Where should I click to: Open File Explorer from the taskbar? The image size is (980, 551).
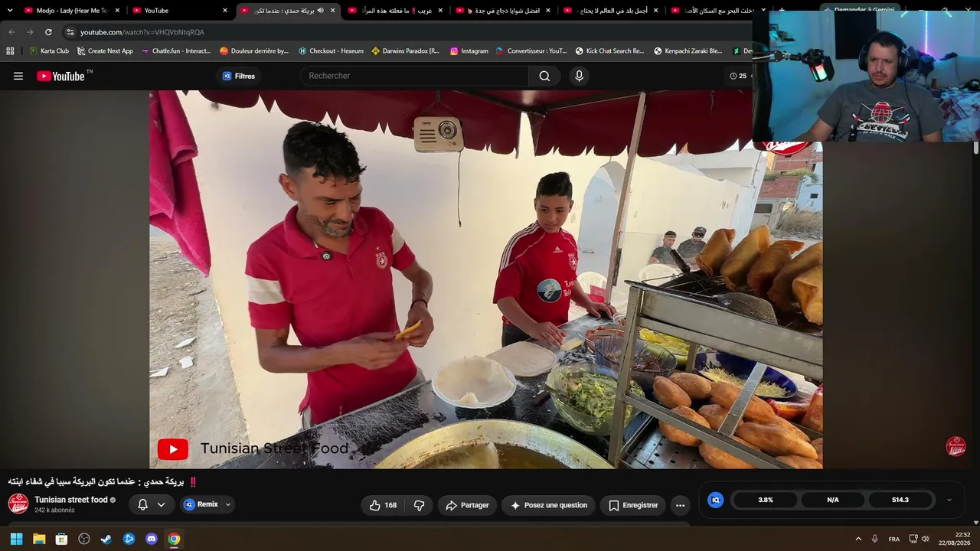[x=39, y=539]
